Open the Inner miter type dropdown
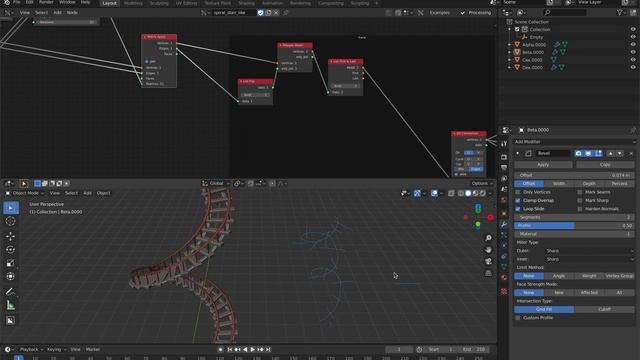The width and height of the screenshot is (640, 360). [590, 259]
